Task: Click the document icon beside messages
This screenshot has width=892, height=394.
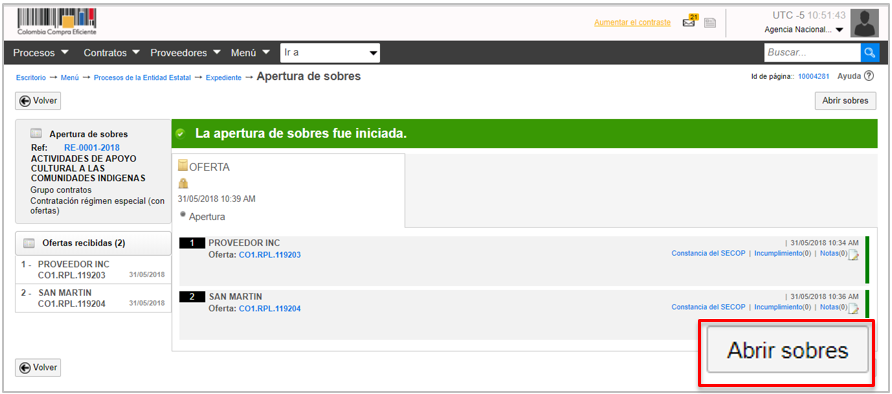Action: (709, 23)
